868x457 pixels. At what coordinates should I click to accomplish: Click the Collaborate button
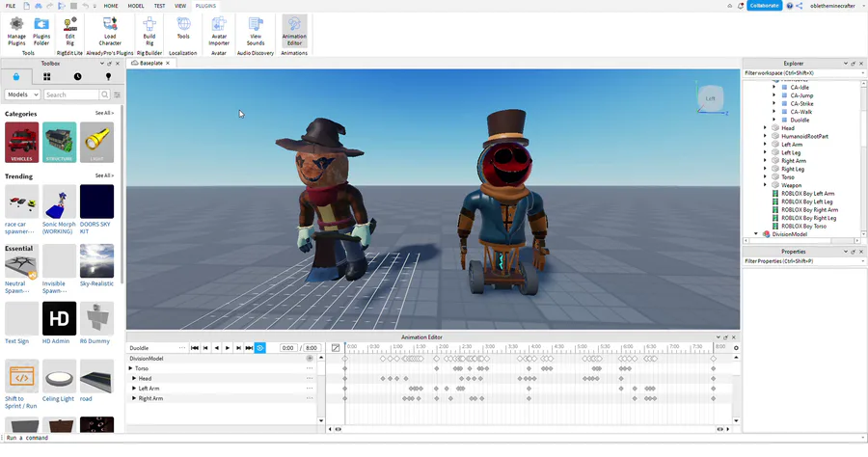pyautogui.click(x=765, y=6)
